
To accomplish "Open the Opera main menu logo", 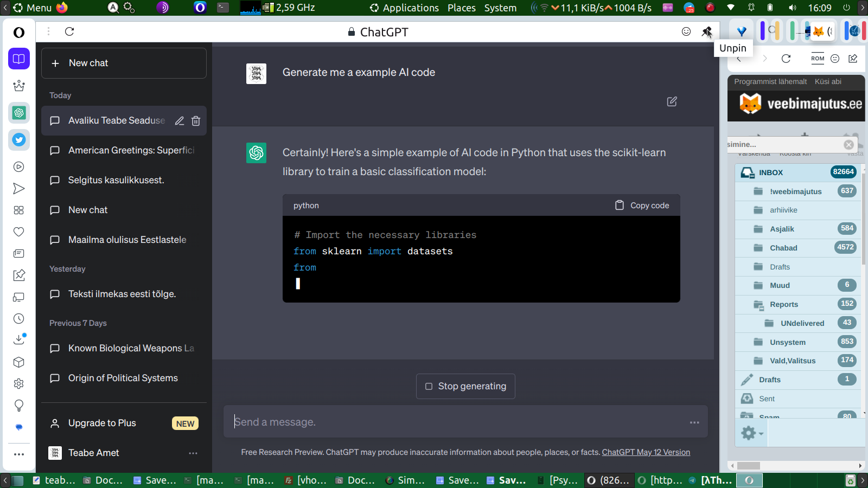I will click(x=19, y=33).
